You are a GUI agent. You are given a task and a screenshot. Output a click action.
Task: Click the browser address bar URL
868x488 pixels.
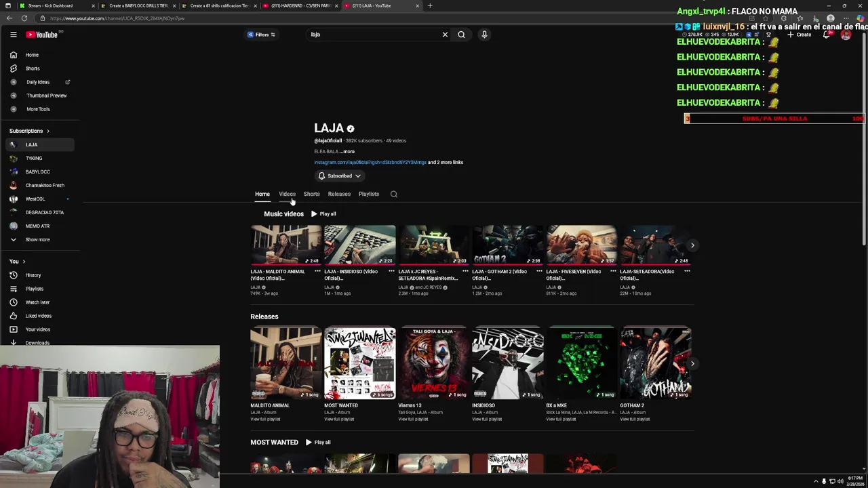[x=117, y=18]
